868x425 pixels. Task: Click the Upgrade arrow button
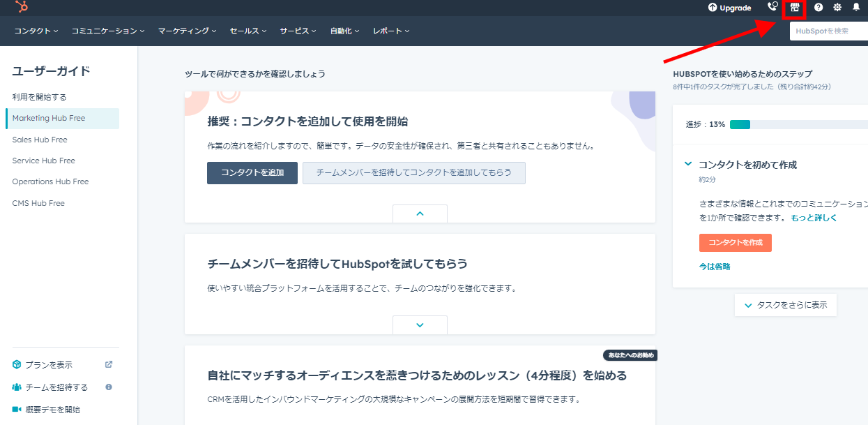pyautogui.click(x=729, y=8)
